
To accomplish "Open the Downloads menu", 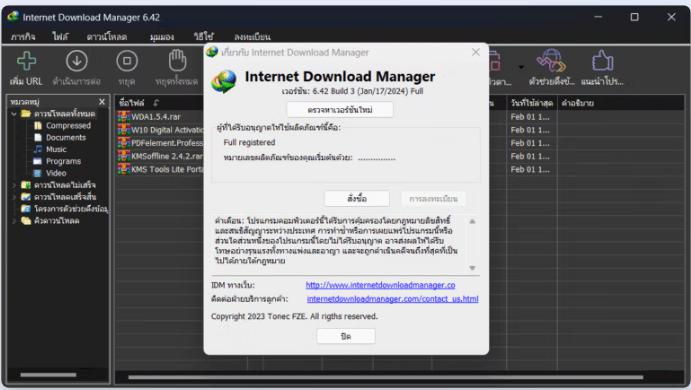I will 107,37.
